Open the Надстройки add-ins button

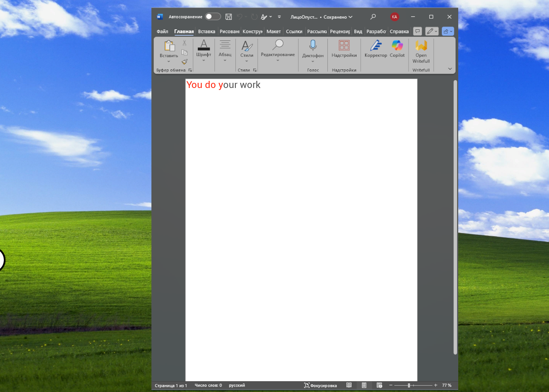[344, 49]
